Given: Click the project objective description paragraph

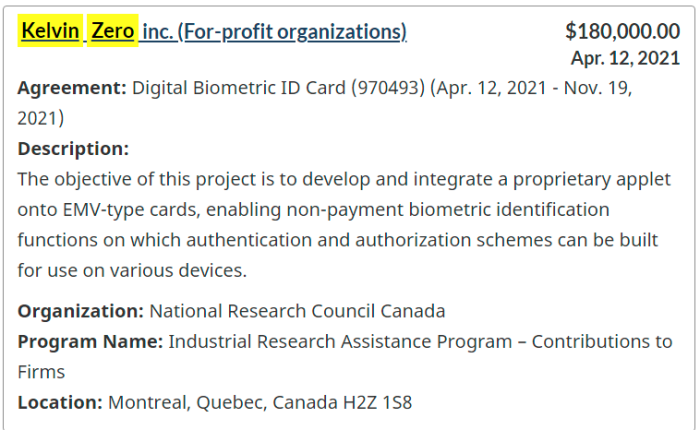Looking at the screenshot, I should pyautogui.click(x=344, y=225).
